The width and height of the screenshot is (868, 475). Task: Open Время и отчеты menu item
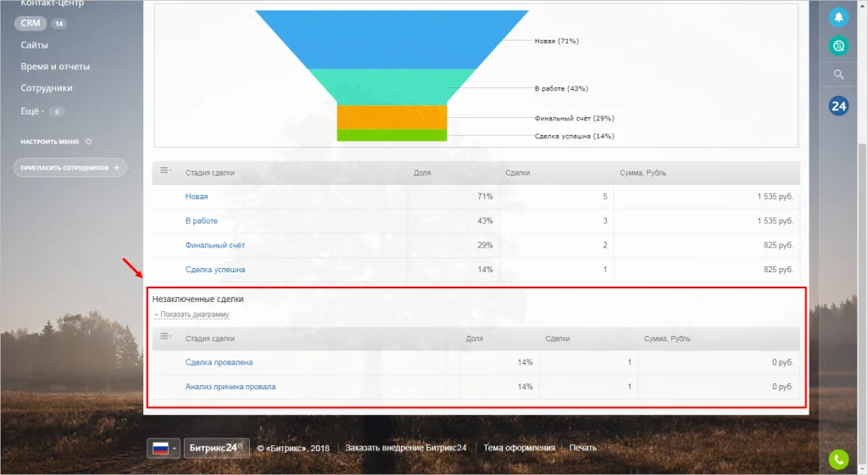pyautogui.click(x=55, y=66)
